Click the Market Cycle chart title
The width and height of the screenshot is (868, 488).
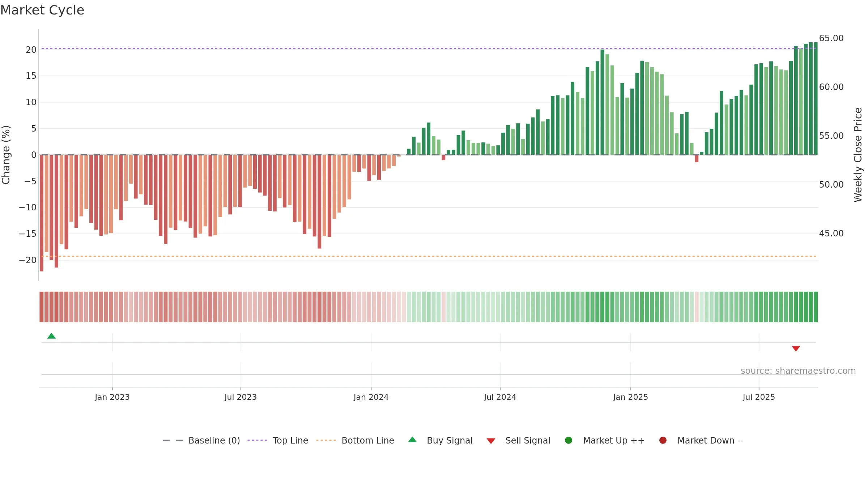(42, 10)
